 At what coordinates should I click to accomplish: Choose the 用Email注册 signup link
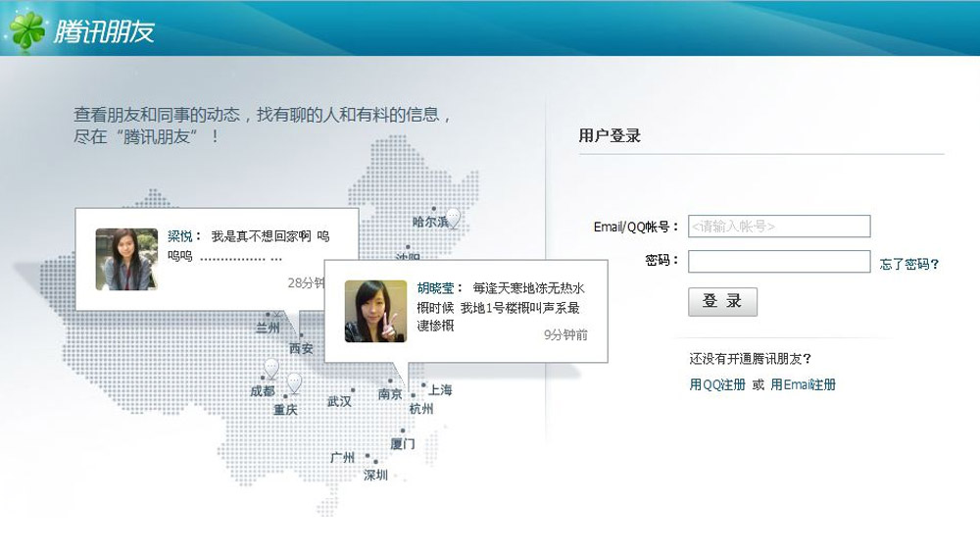[x=803, y=385]
